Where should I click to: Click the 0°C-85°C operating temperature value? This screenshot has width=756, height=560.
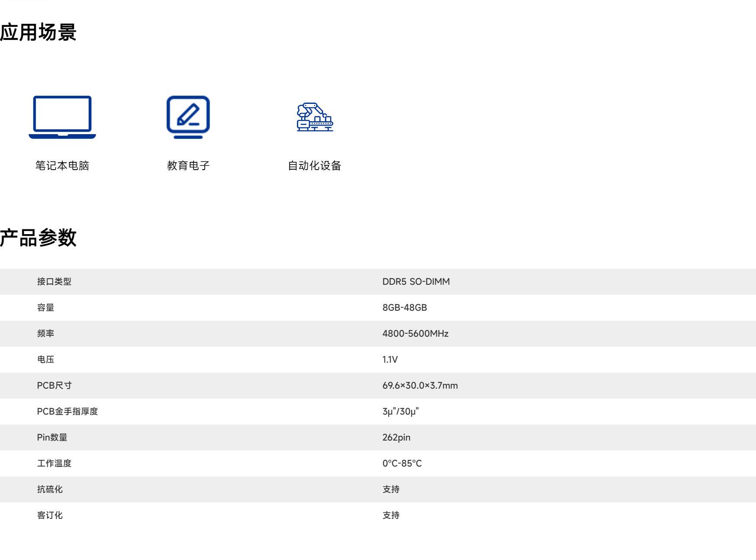[402, 463]
